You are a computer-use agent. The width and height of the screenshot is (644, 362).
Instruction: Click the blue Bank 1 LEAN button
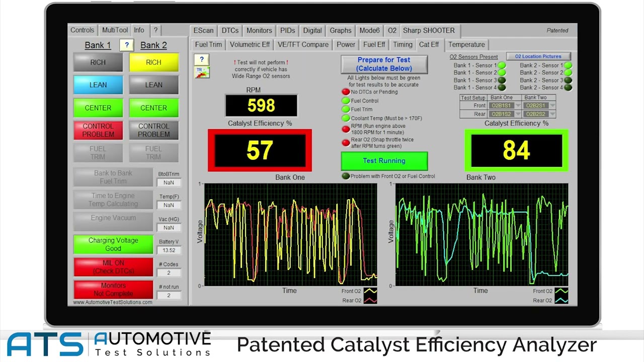[98, 85]
